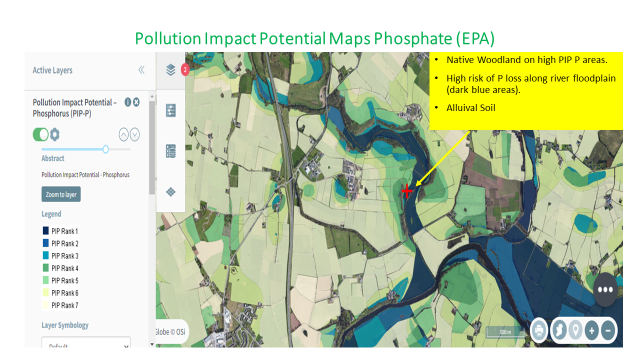640x360 pixels.
Task: Show the PIP-P layer info icon
Action: pyautogui.click(x=128, y=102)
